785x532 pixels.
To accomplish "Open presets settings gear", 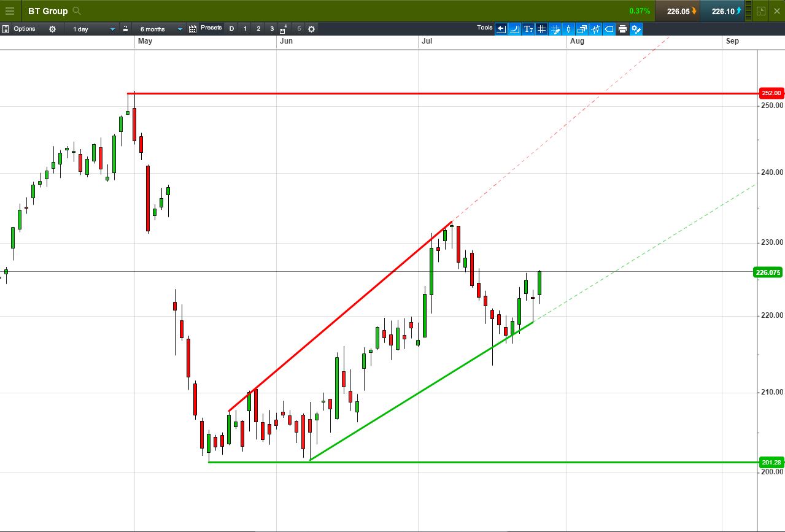I will pos(311,29).
